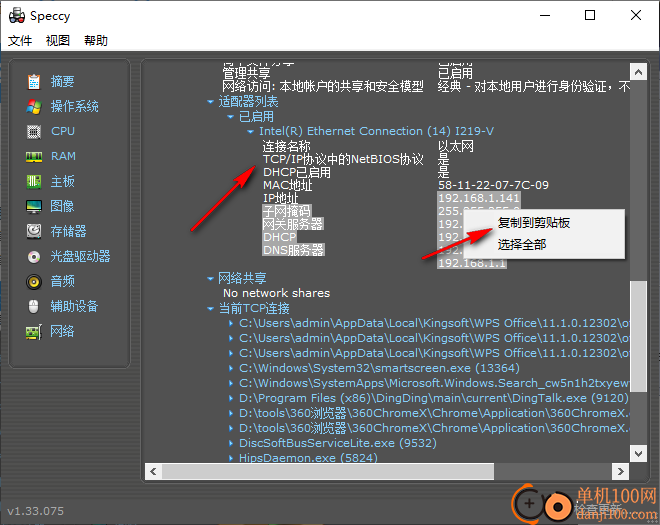The width and height of the screenshot is (660, 525).
Task: Open the 帮助 menu
Action: coord(96,41)
